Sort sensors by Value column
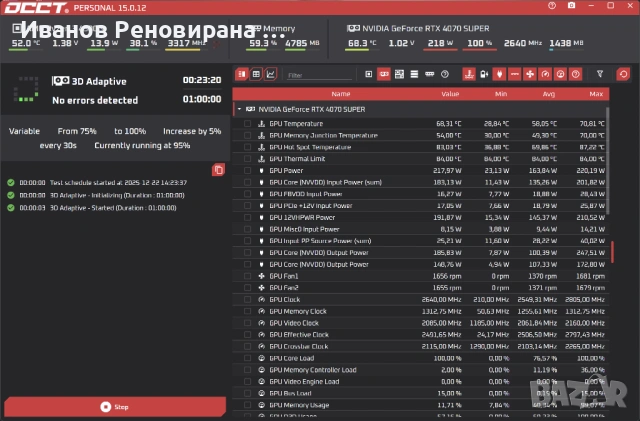 coord(450,94)
